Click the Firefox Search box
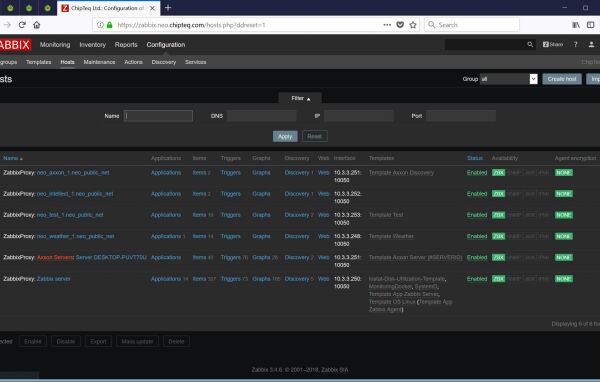Image resolution: width=600 pixels, height=382 pixels. coord(472,25)
